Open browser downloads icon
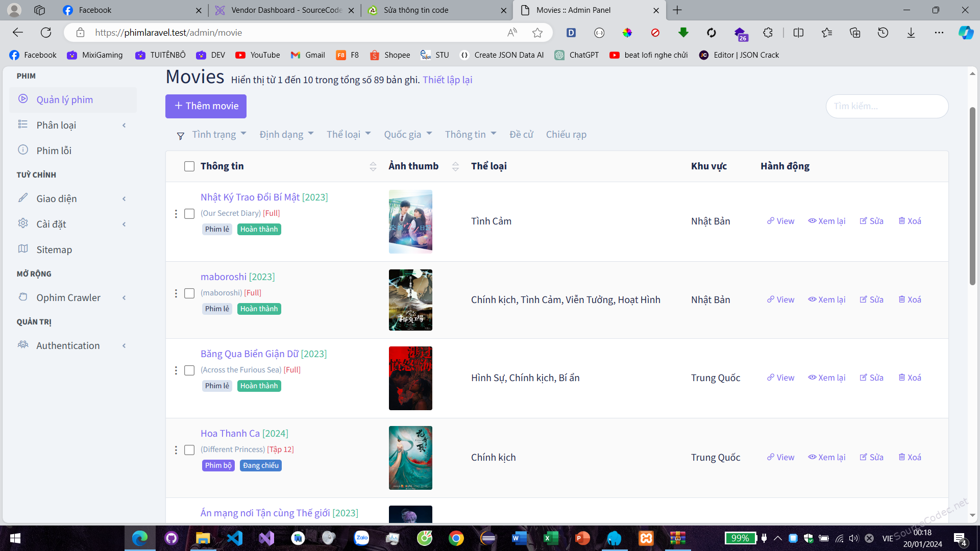The width and height of the screenshot is (980, 551). (x=911, y=33)
